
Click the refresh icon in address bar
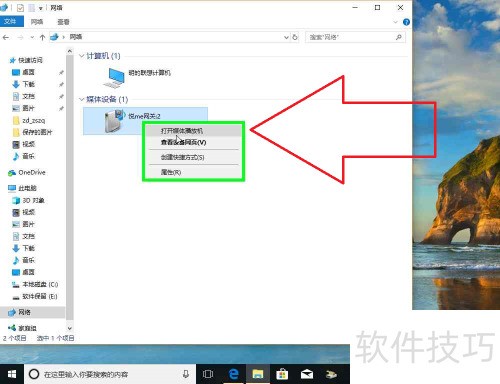295,37
